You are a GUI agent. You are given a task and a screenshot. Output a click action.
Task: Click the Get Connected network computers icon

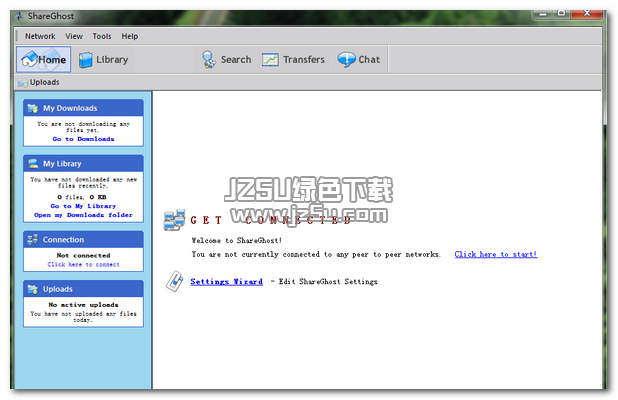174,220
